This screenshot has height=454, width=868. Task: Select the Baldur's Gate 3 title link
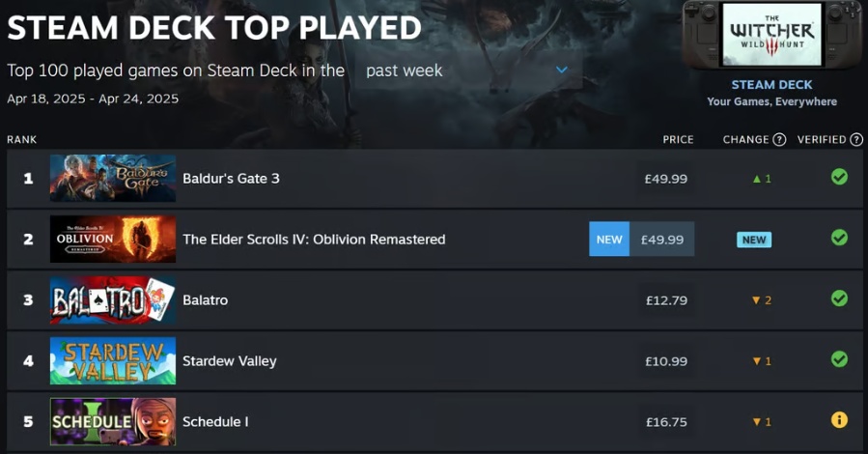click(231, 179)
